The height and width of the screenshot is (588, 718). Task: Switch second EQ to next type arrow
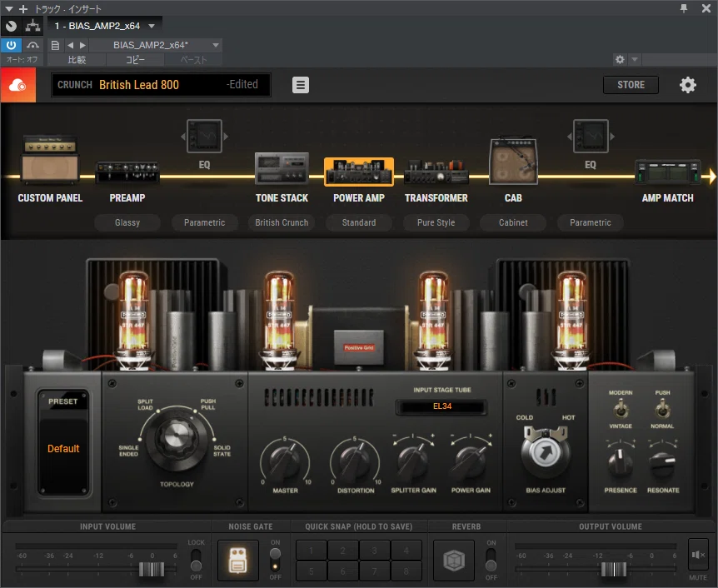(612, 137)
